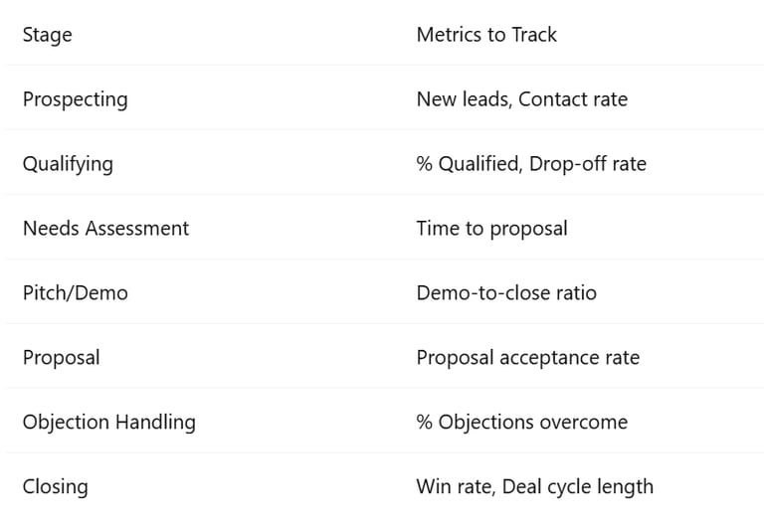Click the Proposal acceptance rate cell
Screen dimensions: 764x532
(527, 358)
